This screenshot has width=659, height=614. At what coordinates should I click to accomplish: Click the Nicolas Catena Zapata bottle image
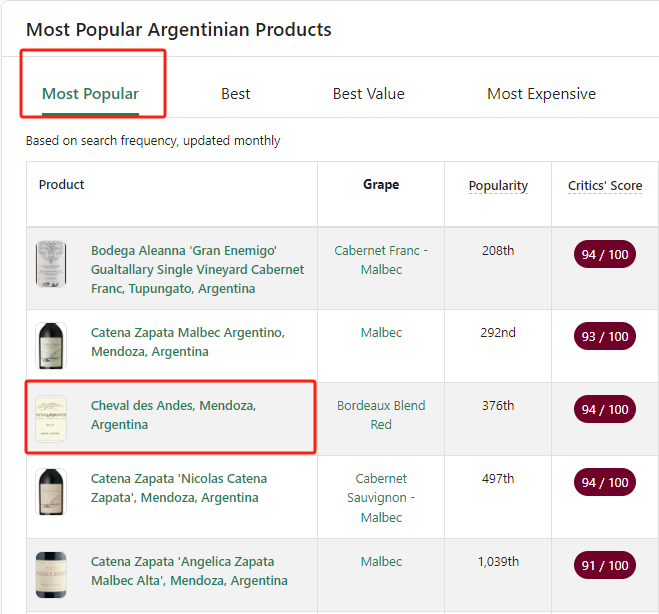[x=51, y=491]
